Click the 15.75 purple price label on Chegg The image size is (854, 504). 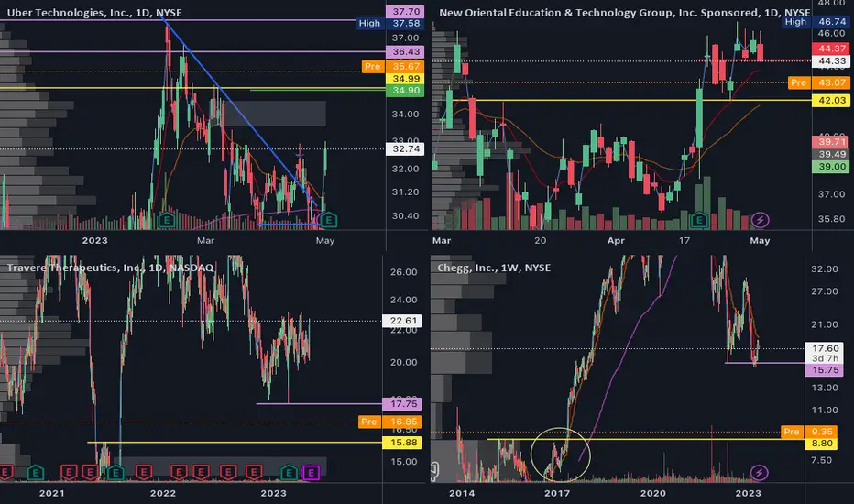pos(825,370)
